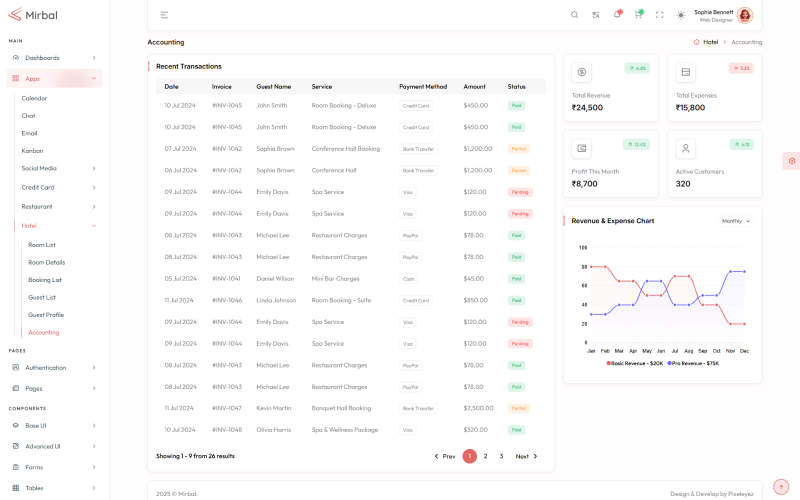Open Booking List in sidebar
This screenshot has height=500, width=800.
[x=45, y=280]
